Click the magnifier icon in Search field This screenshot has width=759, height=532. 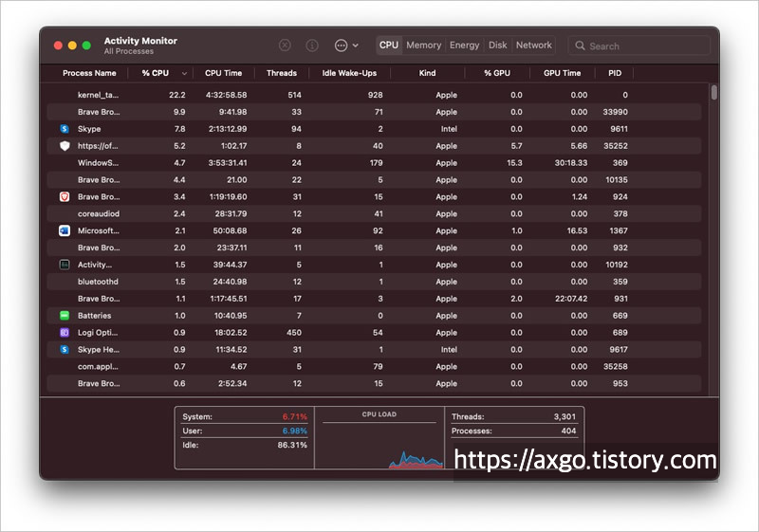580,46
